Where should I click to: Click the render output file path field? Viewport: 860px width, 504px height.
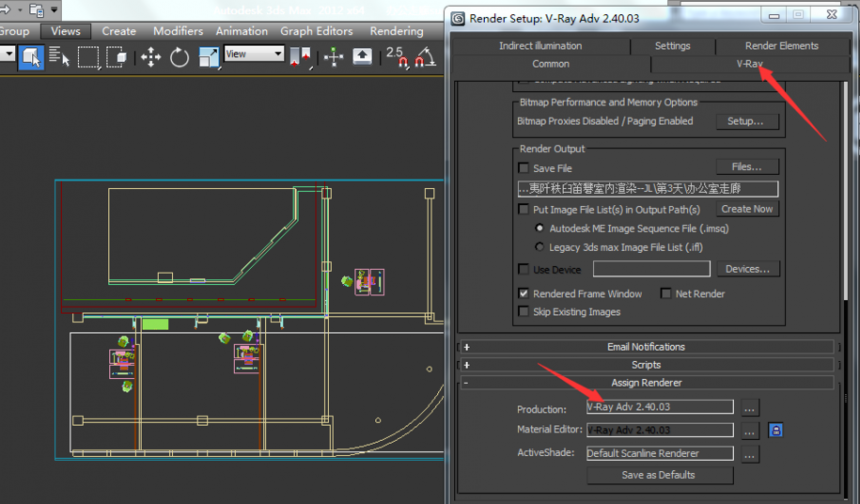pos(648,189)
